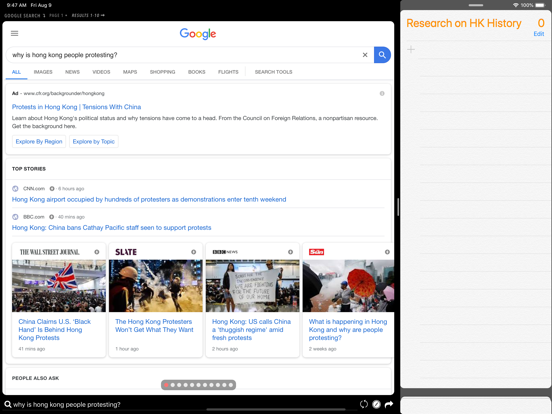Tap Edit in Research on HK History
The height and width of the screenshot is (414, 552).
539,34
